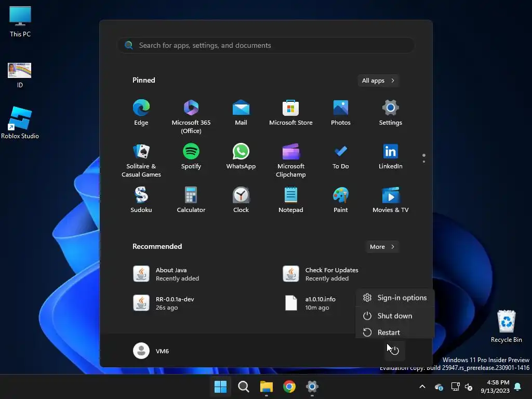Switch to Settings app on taskbar
The image size is (532, 399).
pos(312,387)
